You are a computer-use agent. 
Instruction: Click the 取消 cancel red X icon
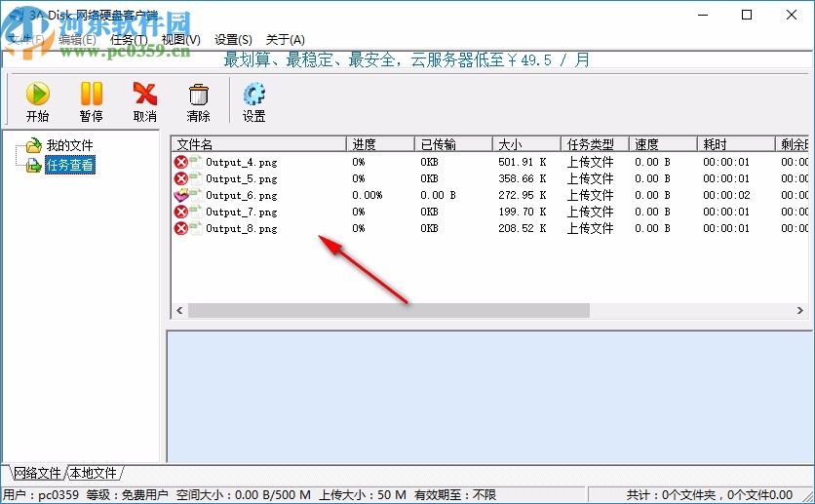pos(145,94)
